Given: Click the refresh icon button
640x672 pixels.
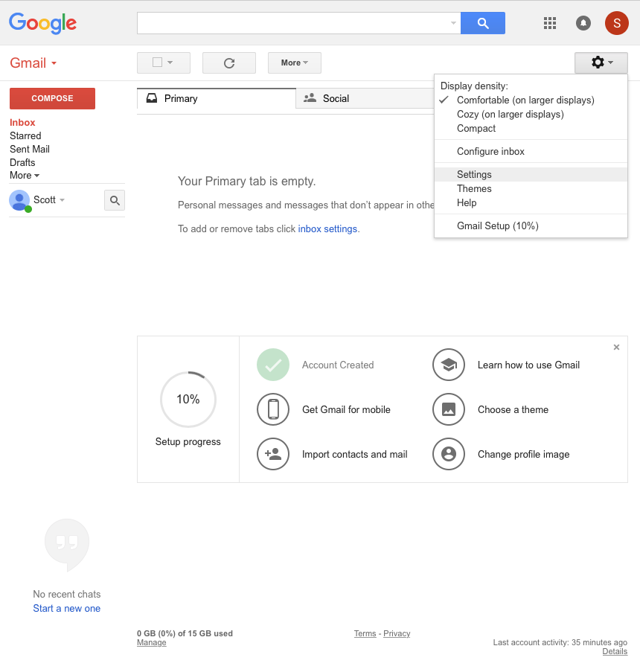Looking at the screenshot, I should [229, 63].
